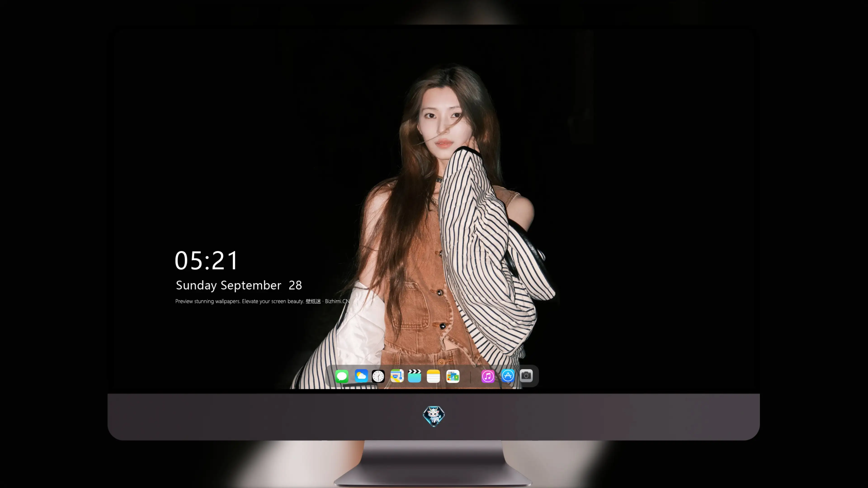The image size is (868, 488).
Task: Open the App Store icon in dock
Action: 508,375
